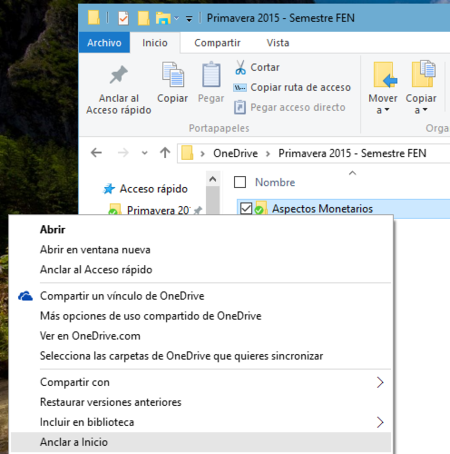The height and width of the screenshot is (454, 450).
Task: Sort by the Nombre column header
Action: point(275,182)
